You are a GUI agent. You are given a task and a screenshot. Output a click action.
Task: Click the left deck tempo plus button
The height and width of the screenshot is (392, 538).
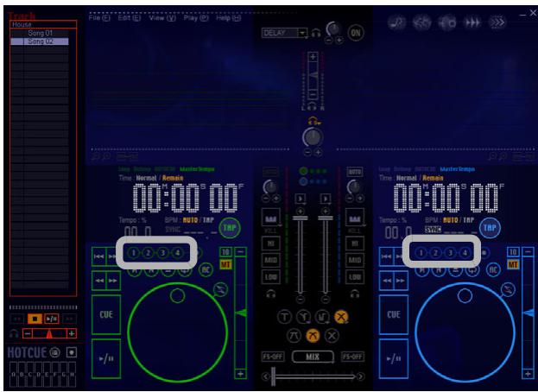pyautogui.click(x=241, y=374)
